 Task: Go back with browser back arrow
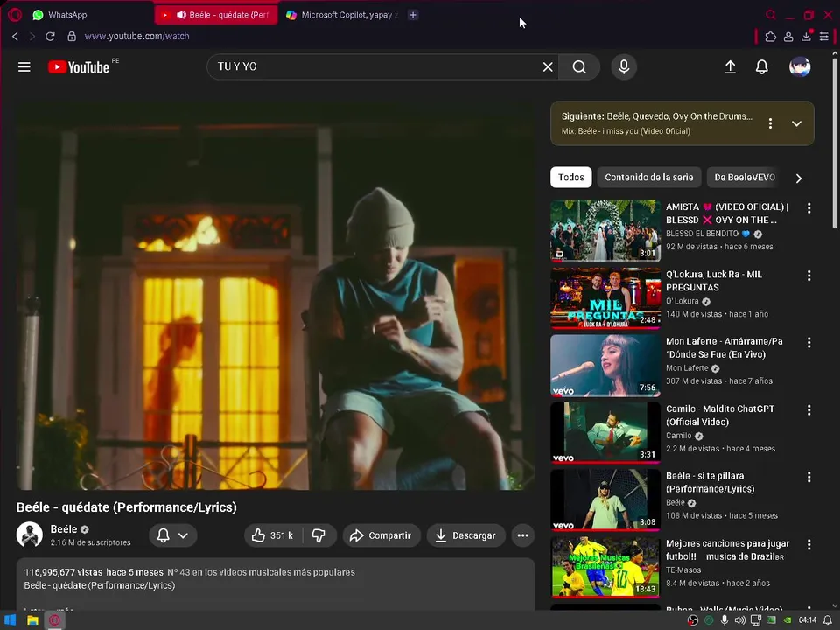(15, 37)
